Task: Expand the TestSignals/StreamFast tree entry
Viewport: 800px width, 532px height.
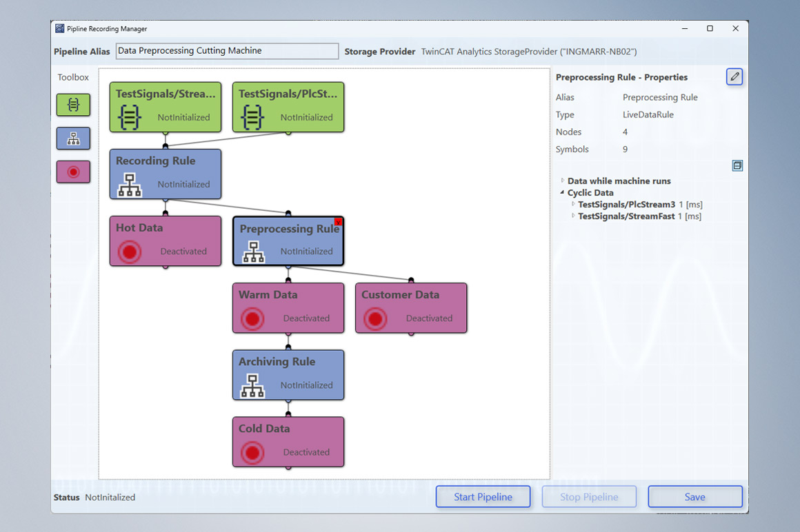Action: [573, 216]
